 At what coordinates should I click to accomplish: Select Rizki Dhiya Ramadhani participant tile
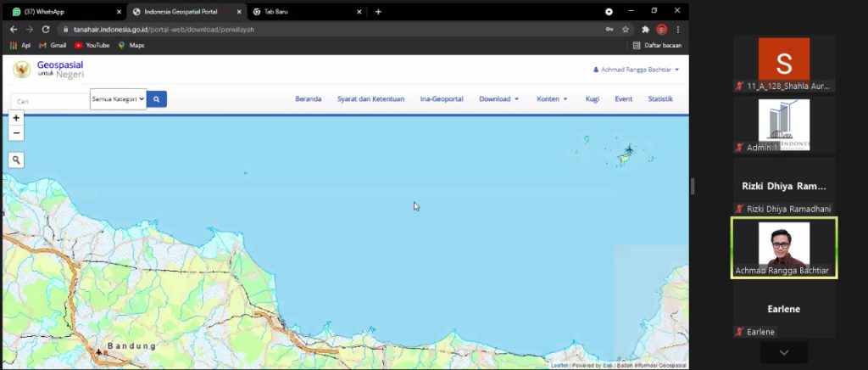pos(784,186)
